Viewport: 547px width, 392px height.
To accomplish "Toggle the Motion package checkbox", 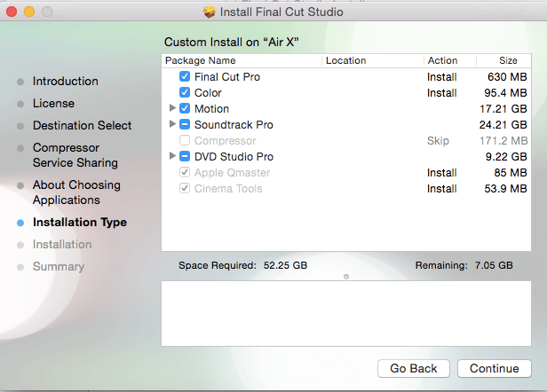I will click(x=185, y=109).
